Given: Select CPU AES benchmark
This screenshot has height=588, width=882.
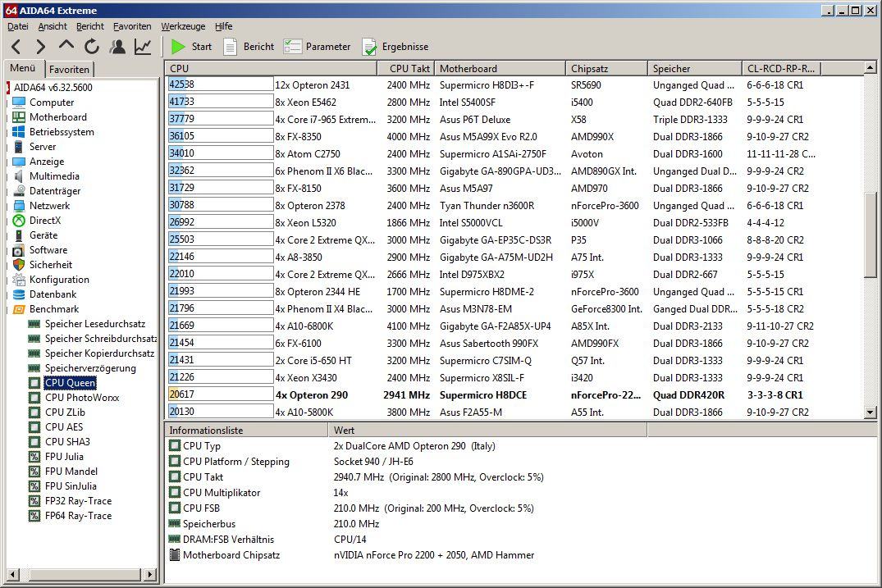Looking at the screenshot, I should (x=64, y=426).
